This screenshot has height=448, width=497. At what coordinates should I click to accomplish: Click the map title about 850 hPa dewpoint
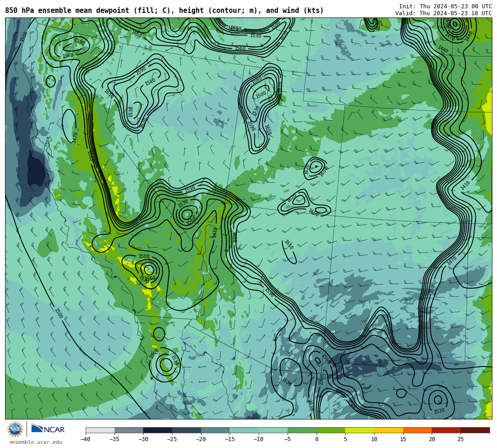point(164,11)
